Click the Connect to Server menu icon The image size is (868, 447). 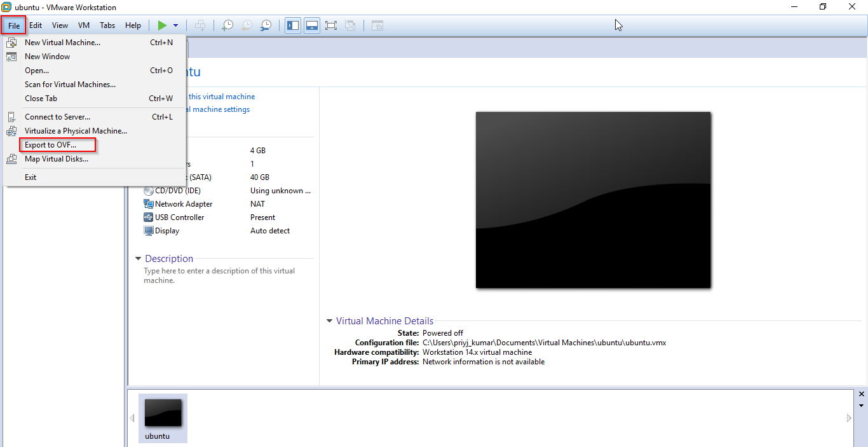[11, 117]
